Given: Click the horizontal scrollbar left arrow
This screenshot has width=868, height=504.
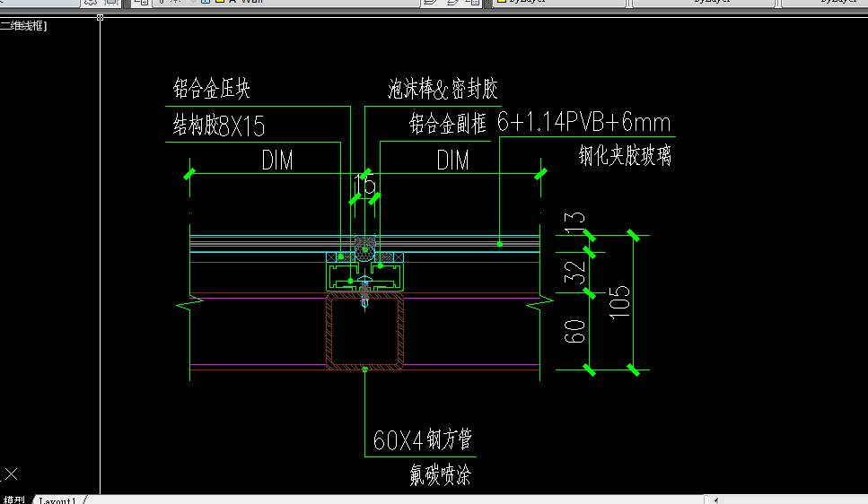Looking at the screenshot, I should 715,500.
